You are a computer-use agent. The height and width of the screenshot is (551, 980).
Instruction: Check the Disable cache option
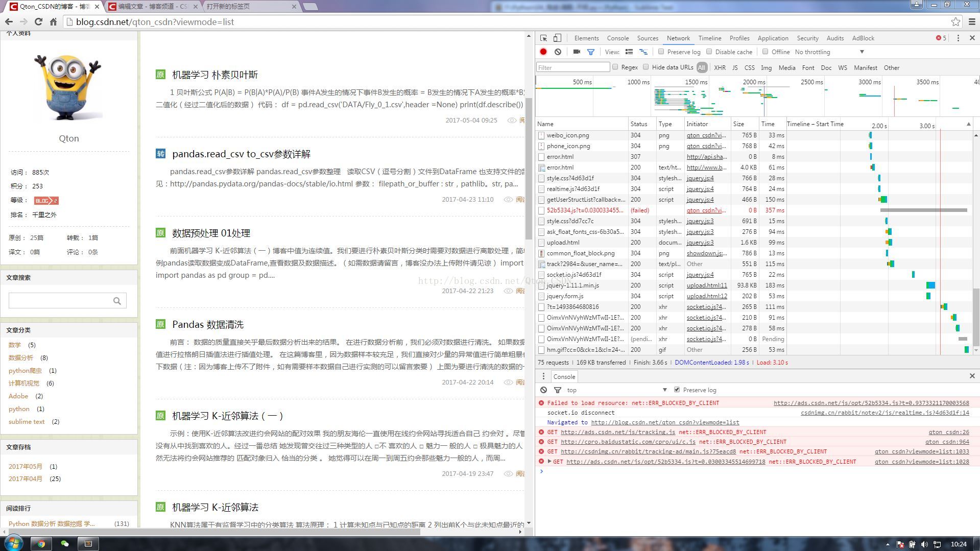pyautogui.click(x=709, y=52)
